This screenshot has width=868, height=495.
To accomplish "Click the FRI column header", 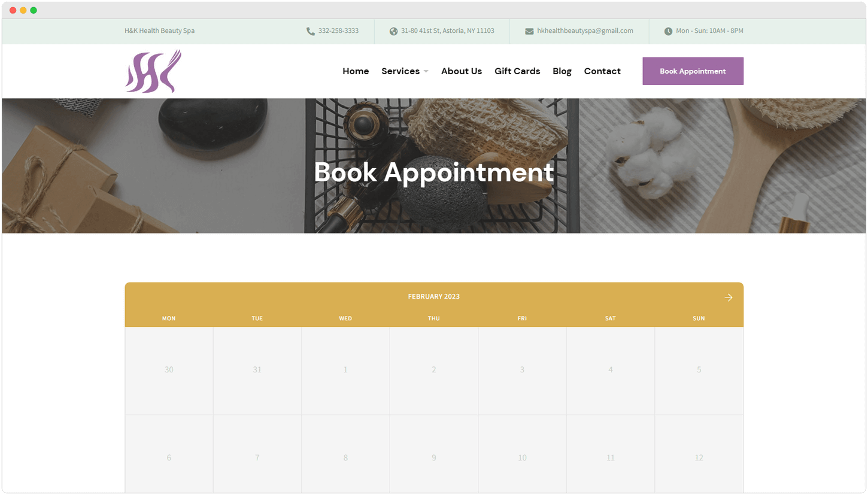I will click(522, 318).
